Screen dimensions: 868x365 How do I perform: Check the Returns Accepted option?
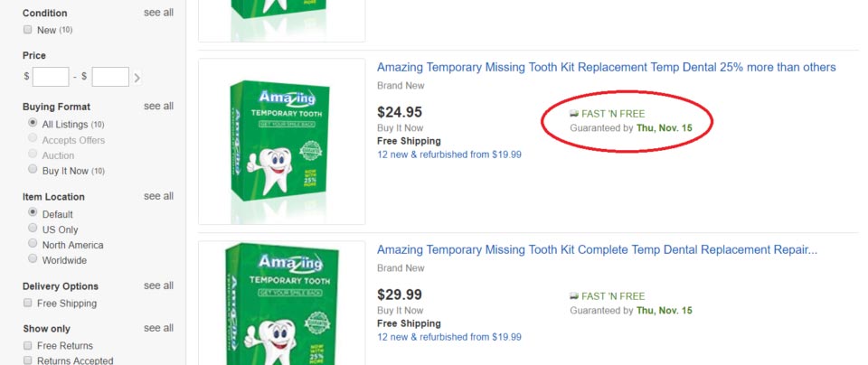point(28,360)
